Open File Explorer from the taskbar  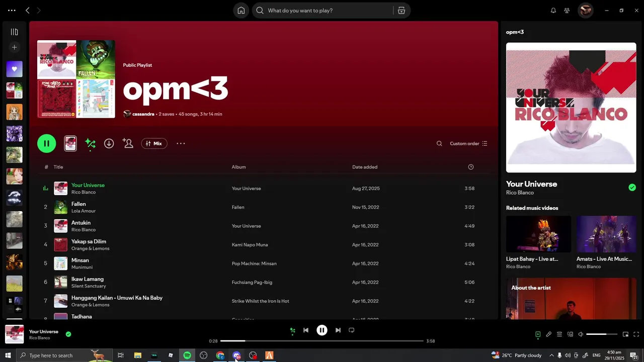pyautogui.click(x=137, y=355)
